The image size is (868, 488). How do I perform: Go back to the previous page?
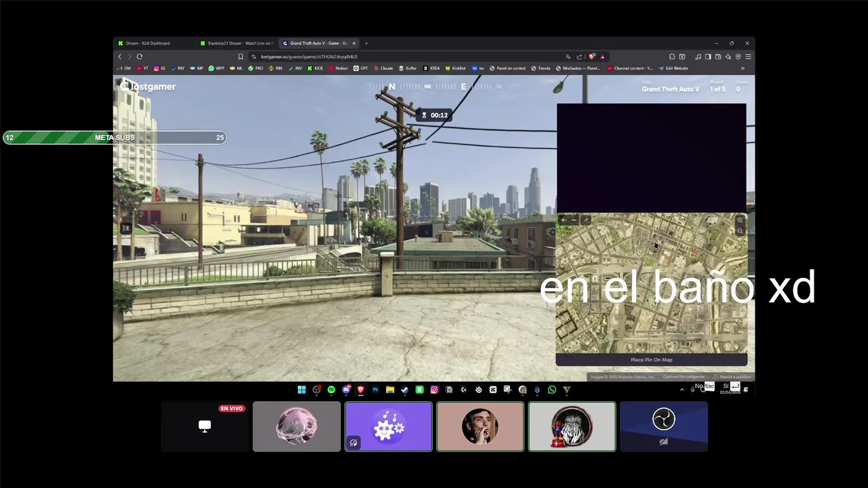[x=120, y=56]
